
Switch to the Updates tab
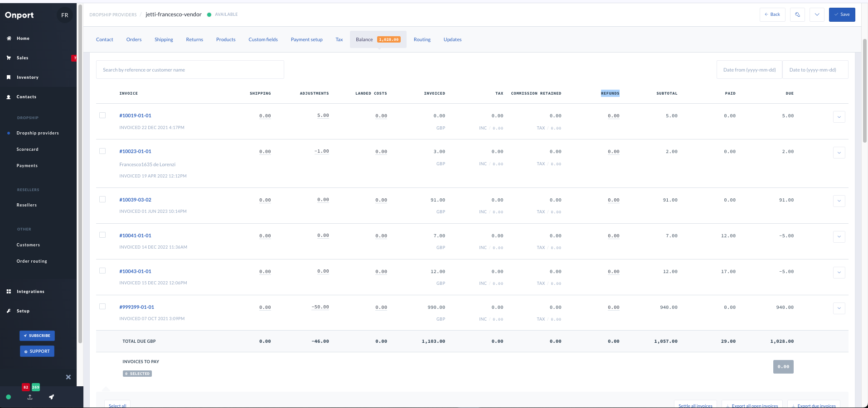point(452,39)
